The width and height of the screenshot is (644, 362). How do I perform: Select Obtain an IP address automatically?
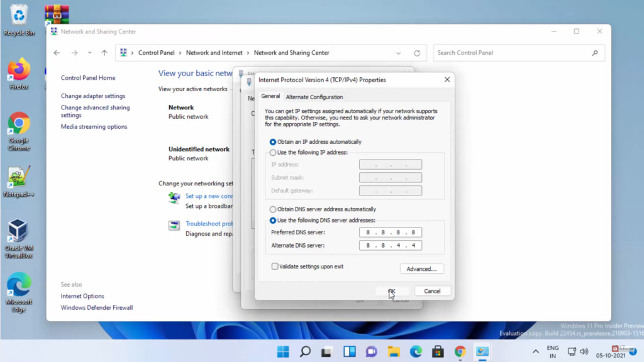click(x=273, y=142)
